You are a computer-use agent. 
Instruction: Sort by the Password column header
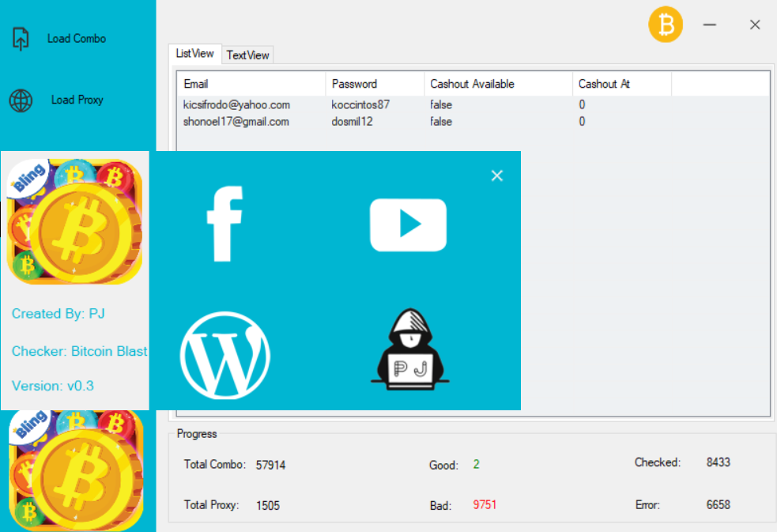click(375, 84)
